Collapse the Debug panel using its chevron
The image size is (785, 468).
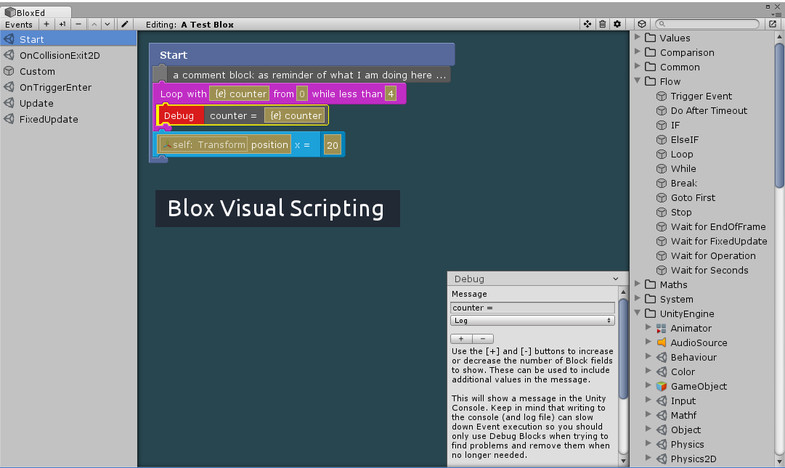click(x=615, y=279)
